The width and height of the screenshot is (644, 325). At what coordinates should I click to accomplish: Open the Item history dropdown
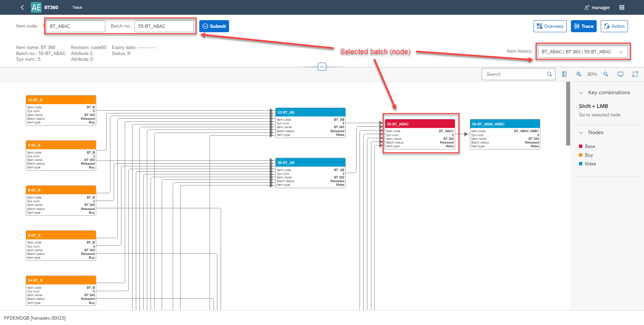click(621, 52)
